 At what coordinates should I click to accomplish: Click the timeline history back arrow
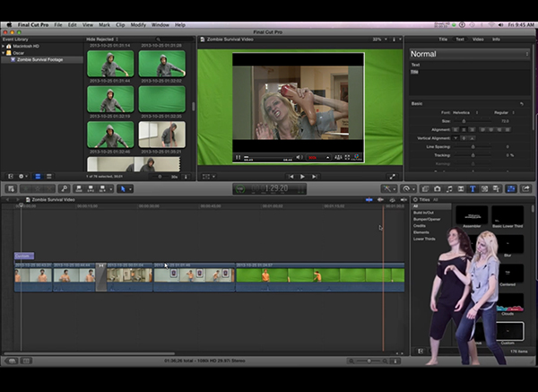pos(7,200)
